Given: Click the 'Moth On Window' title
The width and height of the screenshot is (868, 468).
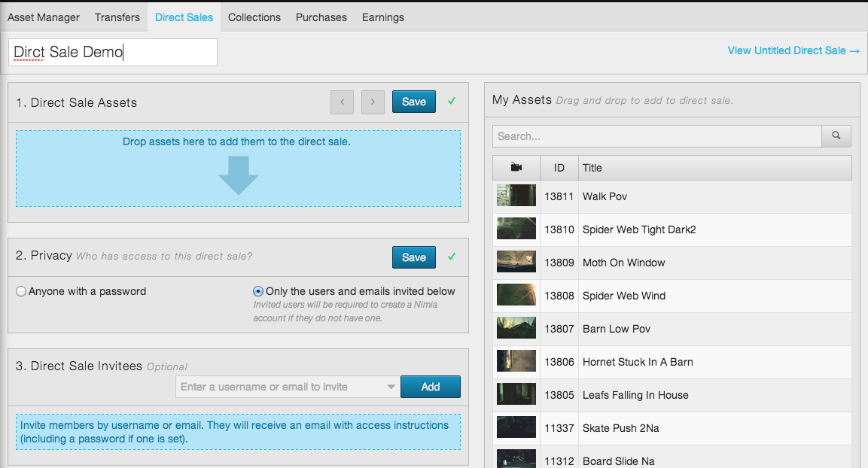Looking at the screenshot, I should click(623, 263).
